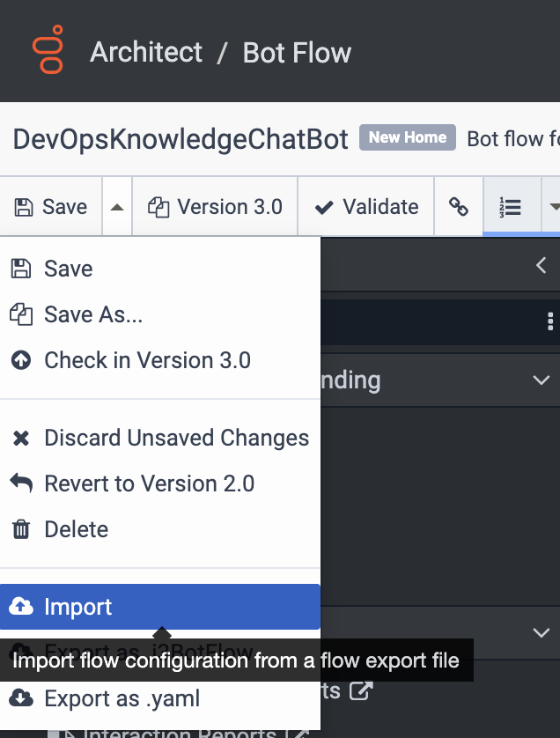Collapse the Save dropdown arrow

tap(116, 207)
